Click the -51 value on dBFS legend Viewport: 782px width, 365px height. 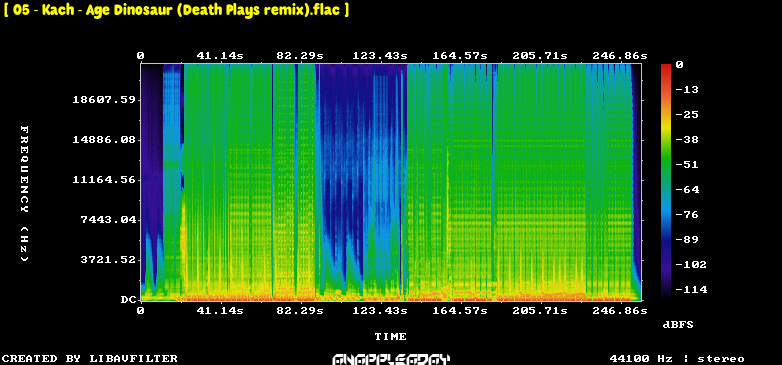(x=687, y=165)
